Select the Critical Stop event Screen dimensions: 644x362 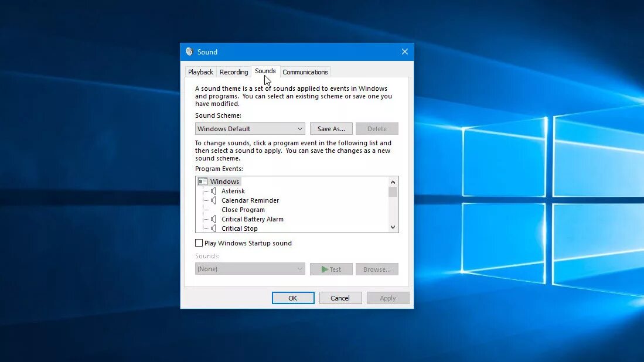240,228
